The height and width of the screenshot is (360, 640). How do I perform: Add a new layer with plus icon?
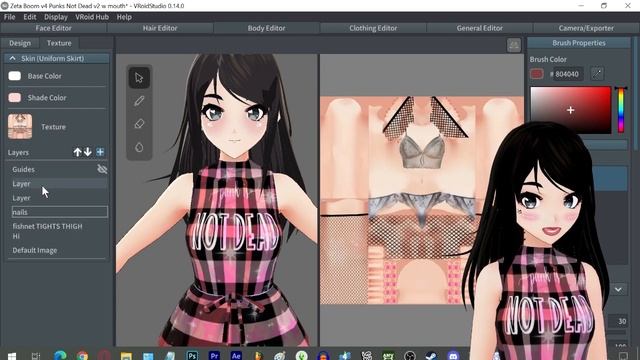(100, 152)
